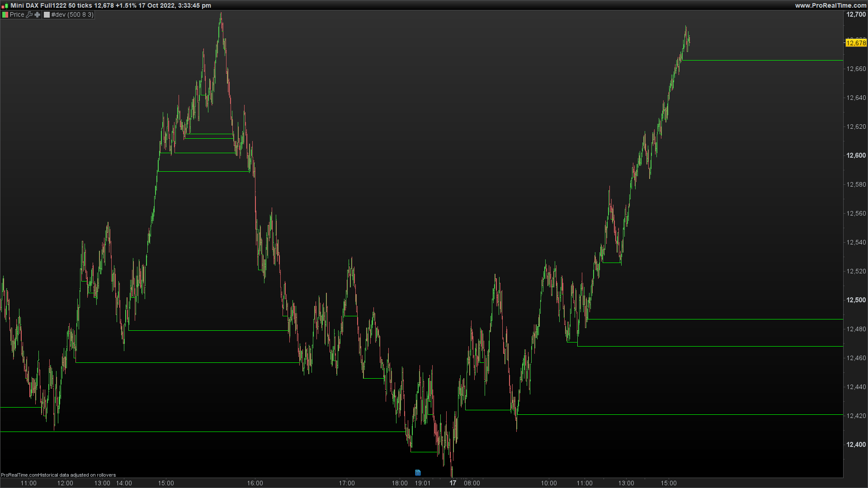Click the candlestick icon beside Mini DAX title
This screenshot has width=868, height=488.
coord(5,6)
